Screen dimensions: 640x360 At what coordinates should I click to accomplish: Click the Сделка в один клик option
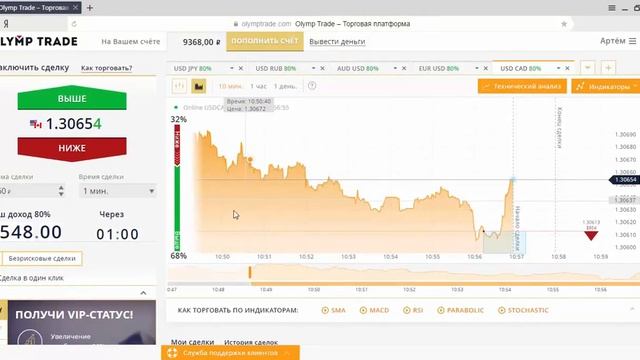click(31, 278)
